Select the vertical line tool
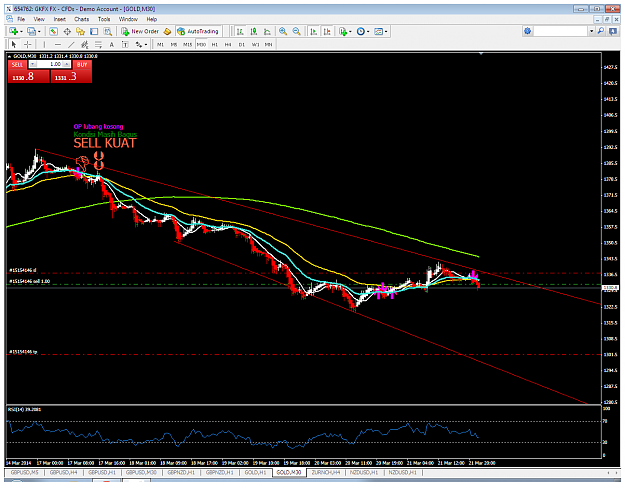Viewport: 625px width, 482px height. coord(44,44)
